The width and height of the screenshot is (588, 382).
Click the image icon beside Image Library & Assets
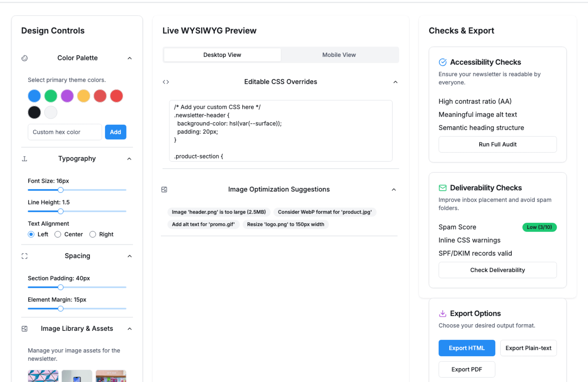click(x=24, y=329)
